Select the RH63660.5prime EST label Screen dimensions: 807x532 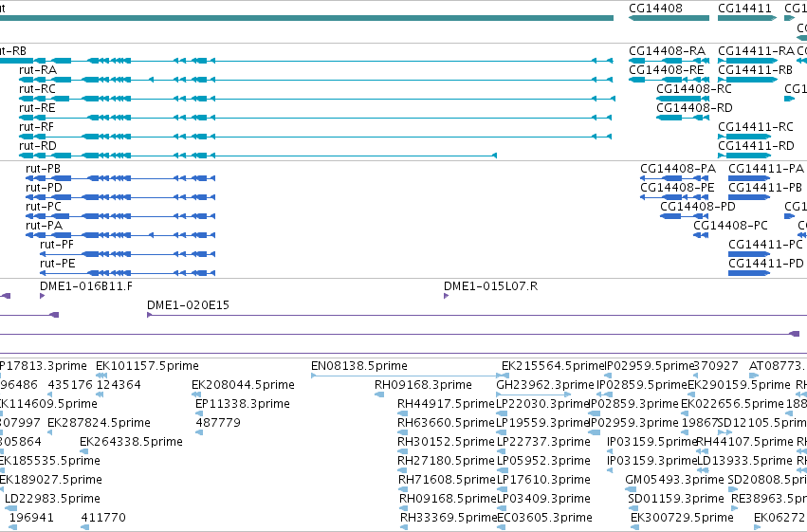point(446,424)
